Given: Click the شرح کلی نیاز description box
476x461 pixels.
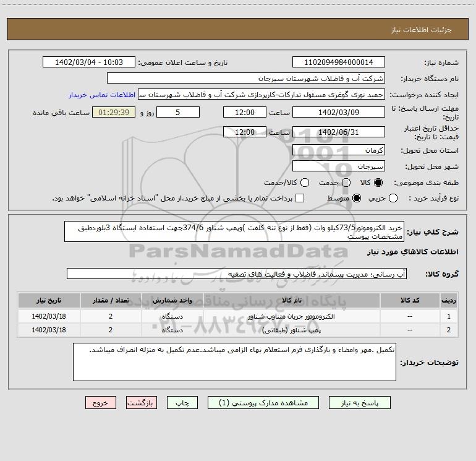Looking at the screenshot, I should (234, 231).
